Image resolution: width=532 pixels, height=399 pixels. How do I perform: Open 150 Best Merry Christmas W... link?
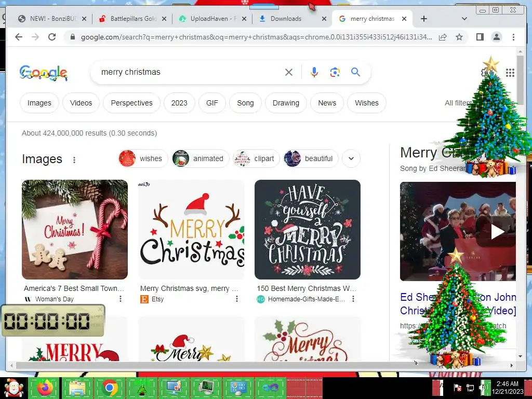click(307, 288)
